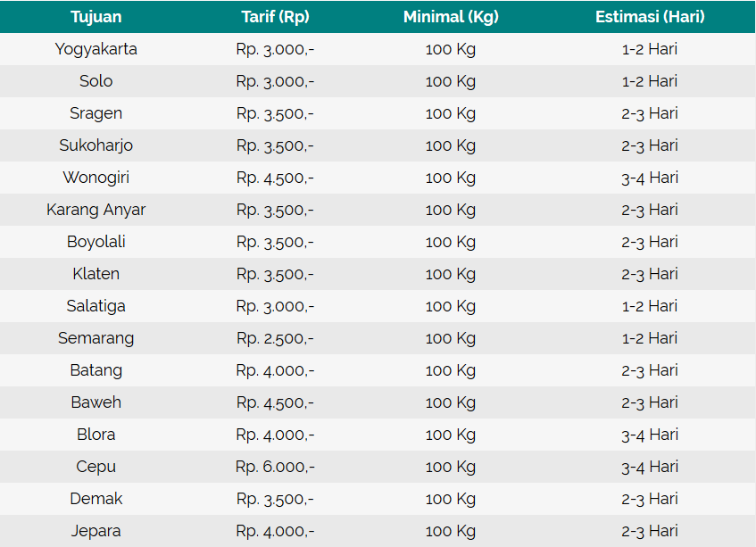Select the Sragen destination cell
Viewport: 756px width, 547px height.
pyautogui.click(x=96, y=113)
